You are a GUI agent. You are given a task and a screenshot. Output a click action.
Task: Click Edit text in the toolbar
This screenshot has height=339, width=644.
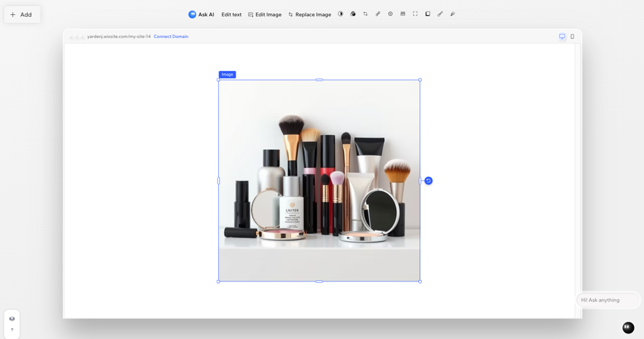pyautogui.click(x=231, y=14)
